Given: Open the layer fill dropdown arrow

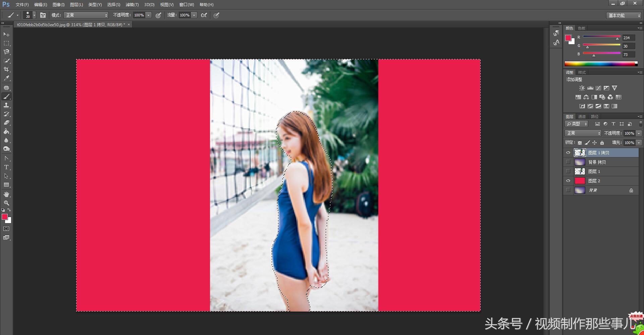Looking at the screenshot, I should 639,143.
